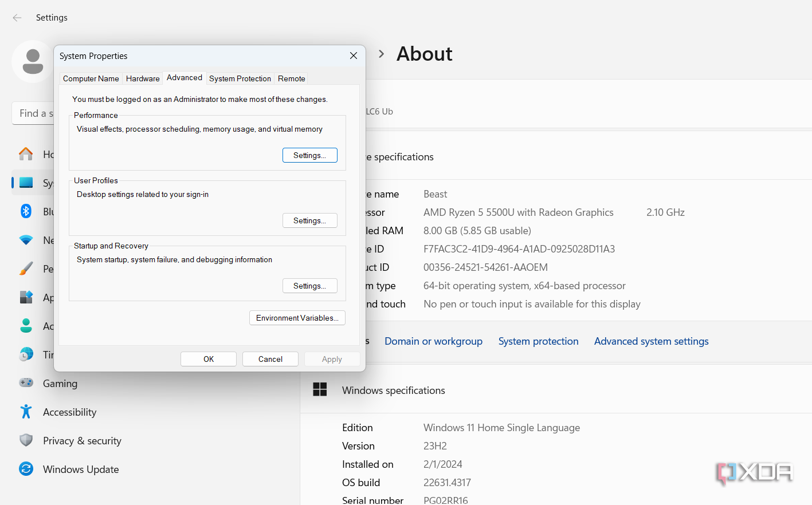Click breadcrumb chevron before About
The image size is (812, 505).
coord(381,54)
